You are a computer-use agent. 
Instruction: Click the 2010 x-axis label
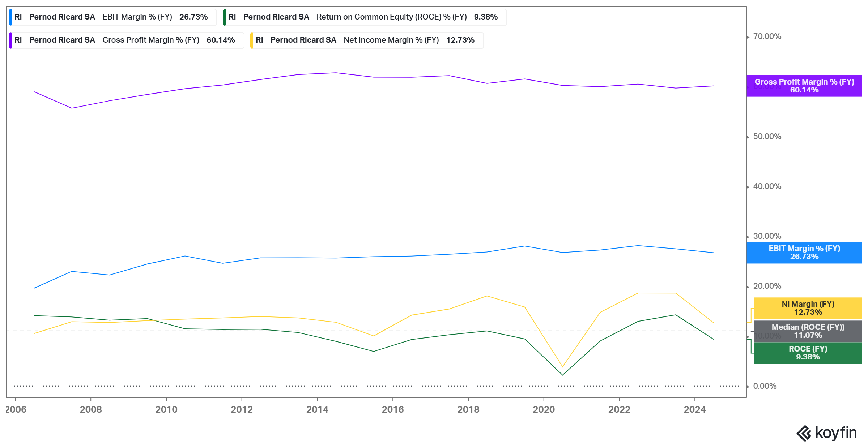coord(166,409)
